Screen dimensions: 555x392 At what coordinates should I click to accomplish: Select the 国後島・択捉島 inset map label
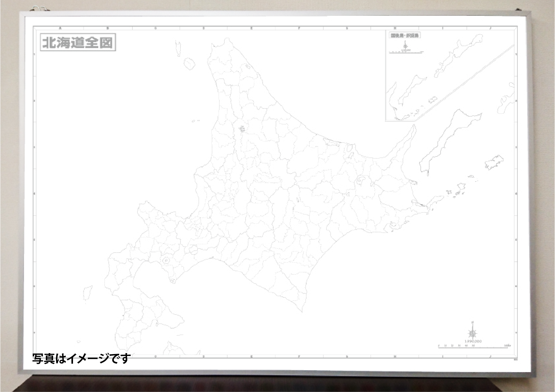point(406,35)
